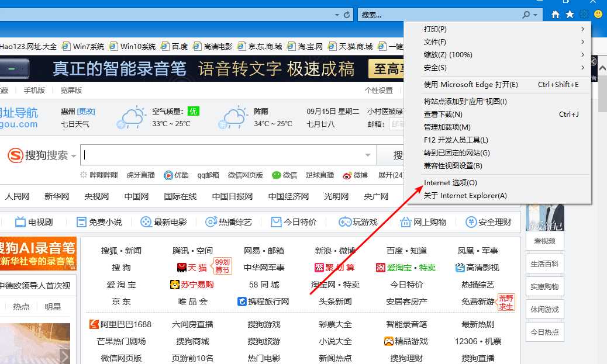This screenshot has height=364, width=607.
Task: Run a search with the magnifier icon
Action: (x=526, y=13)
